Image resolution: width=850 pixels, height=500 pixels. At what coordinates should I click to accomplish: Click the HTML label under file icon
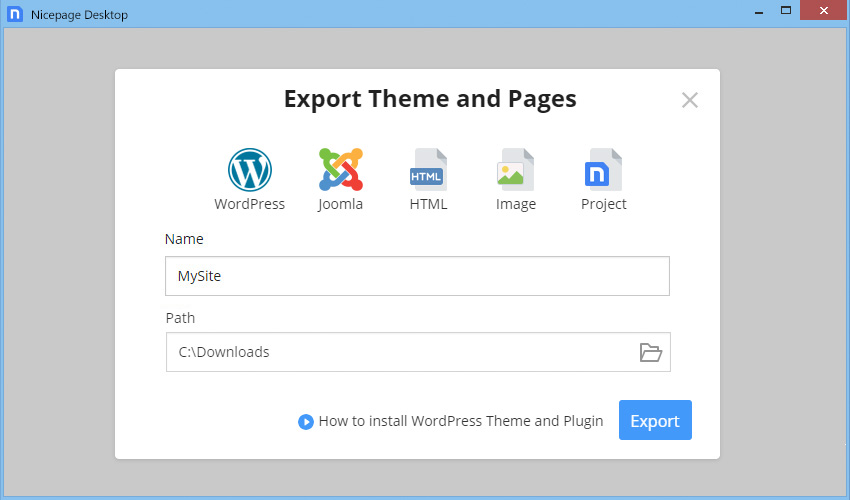coord(428,204)
